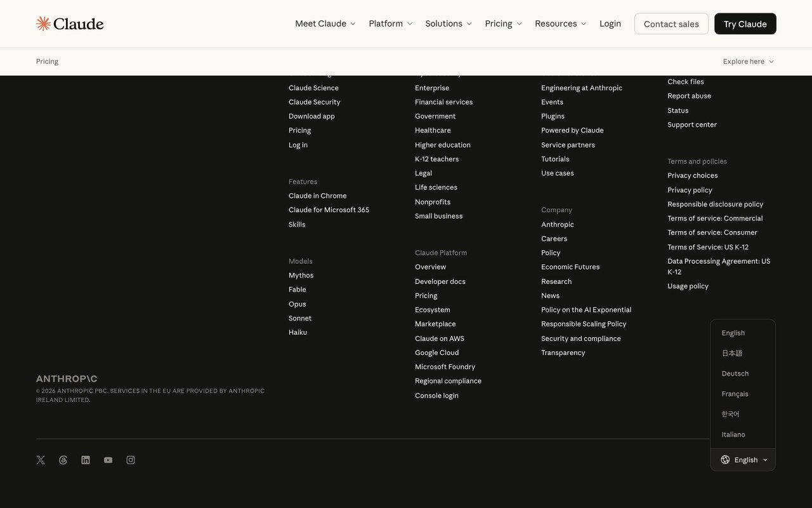
Task: Open the Haiku model link
Action: (x=298, y=332)
